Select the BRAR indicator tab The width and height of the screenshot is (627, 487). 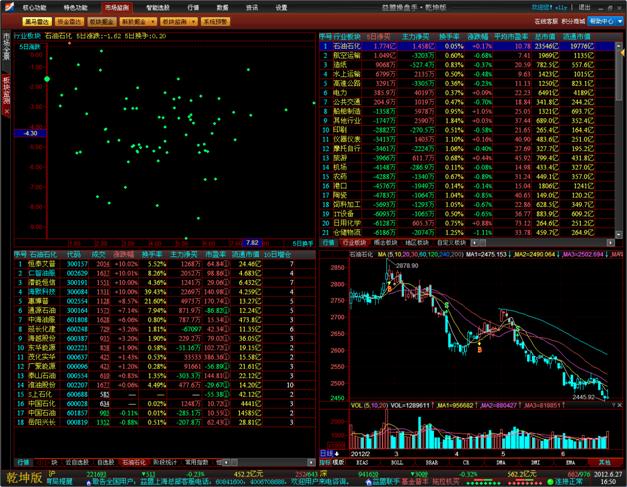click(431, 463)
